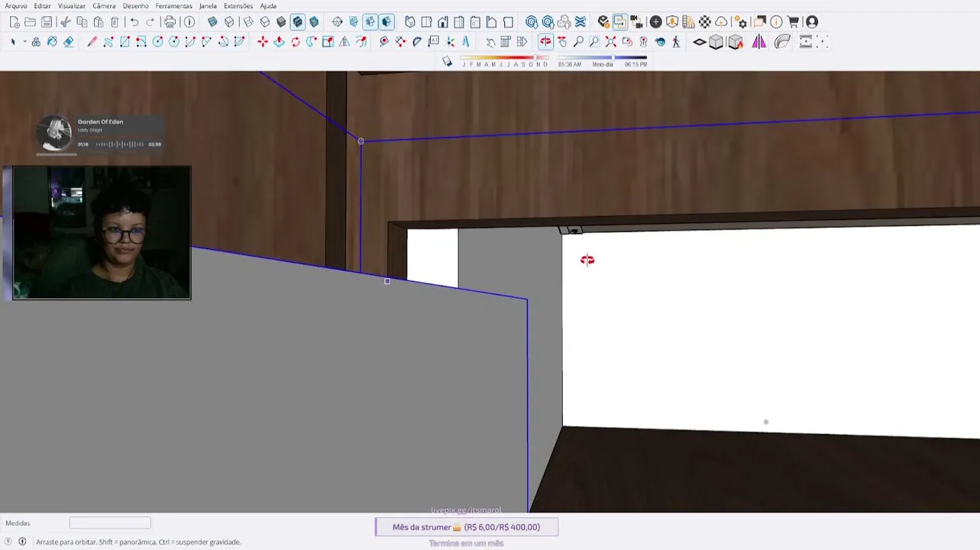The width and height of the screenshot is (980, 550).
Task: Toggle X-Ray face style
Action: point(212,22)
